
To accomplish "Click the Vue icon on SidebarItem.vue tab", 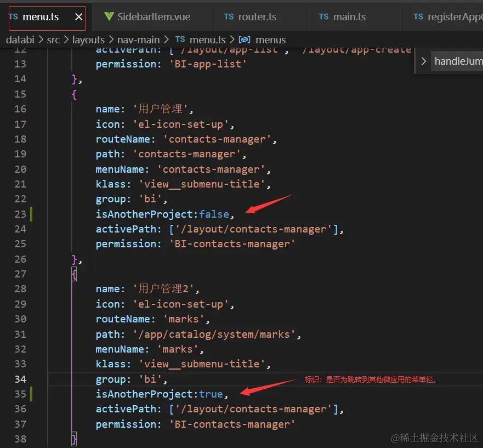I will pyautogui.click(x=109, y=16).
